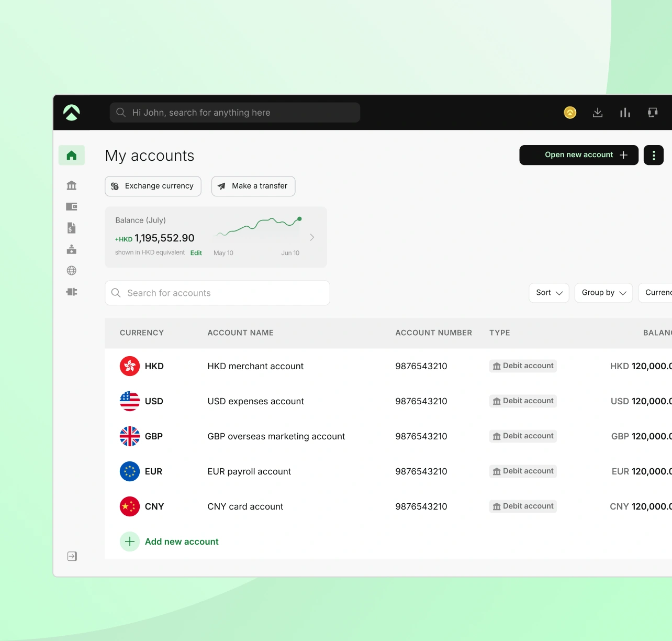The image size is (672, 641).
Task: Open the globe sidebar icon
Action: click(72, 271)
